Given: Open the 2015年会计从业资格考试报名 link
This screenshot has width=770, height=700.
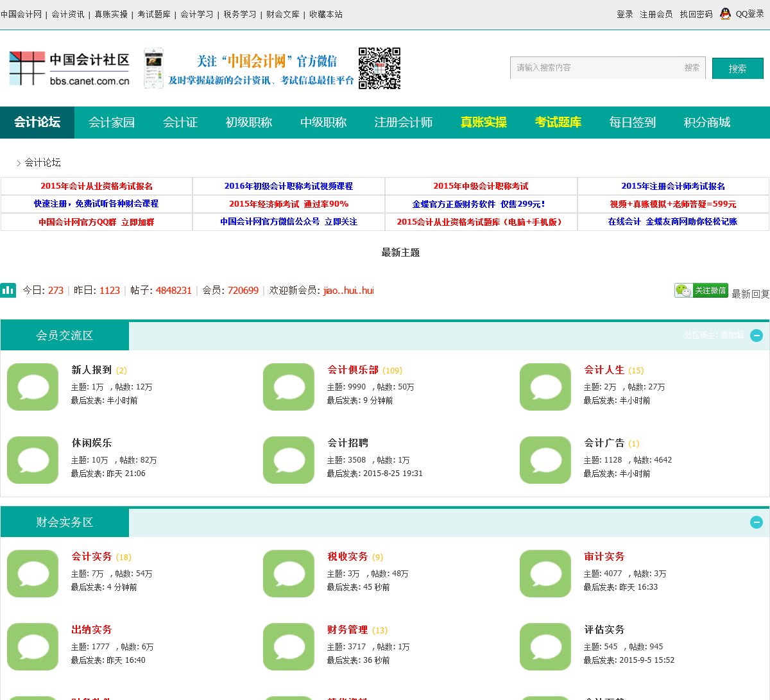Looking at the screenshot, I should pyautogui.click(x=97, y=186).
